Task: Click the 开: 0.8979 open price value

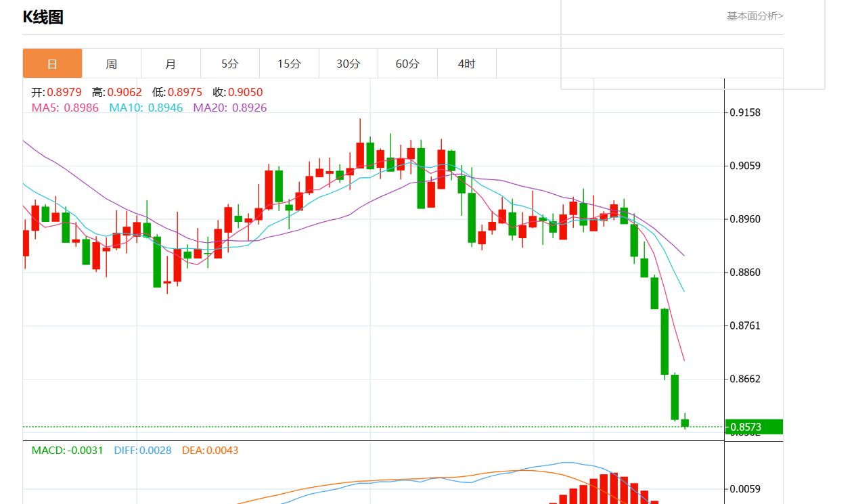Action: point(56,92)
